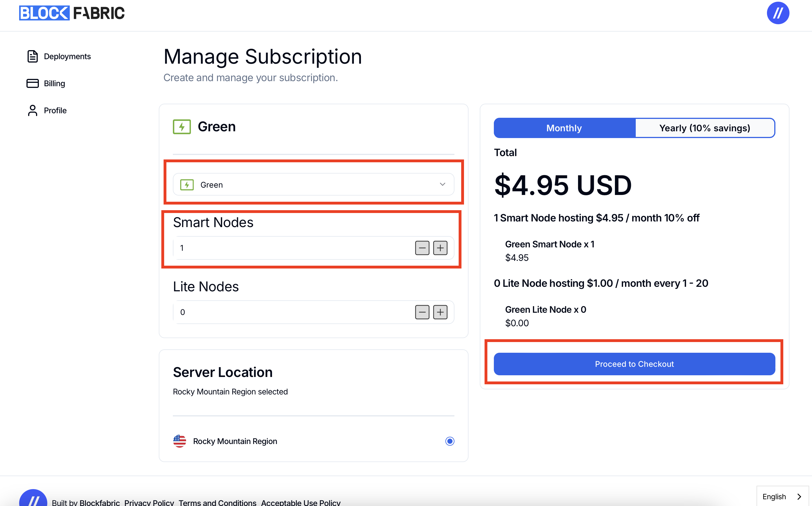The image size is (812, 506).
Task: Open the English language selector
Action: pos(782,497)
